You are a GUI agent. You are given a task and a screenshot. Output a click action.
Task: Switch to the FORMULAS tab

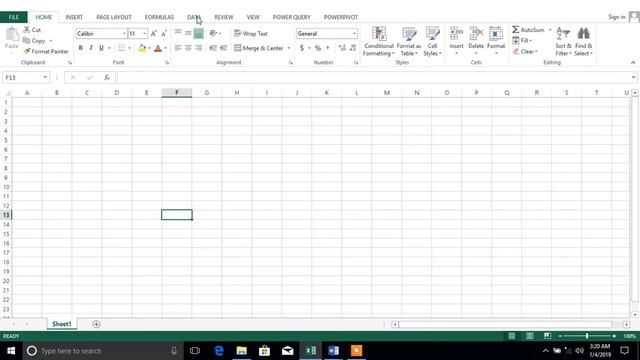(x=159, y=17)
